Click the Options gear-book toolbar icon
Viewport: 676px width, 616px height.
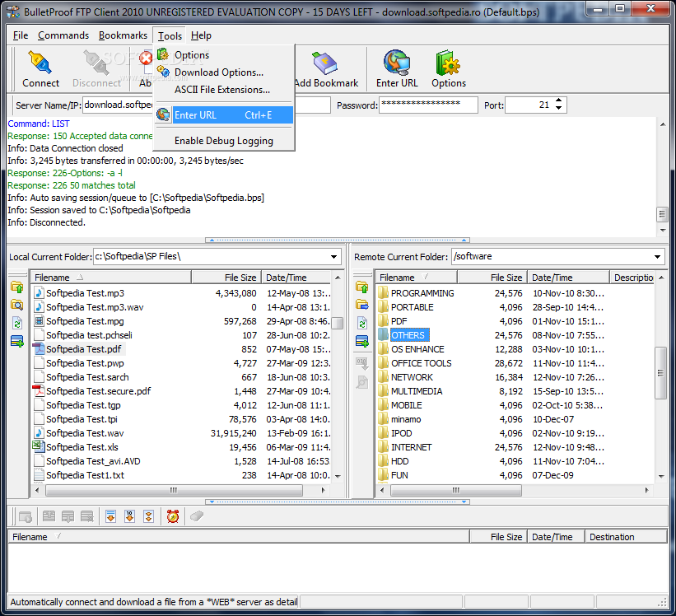[448, 63]
